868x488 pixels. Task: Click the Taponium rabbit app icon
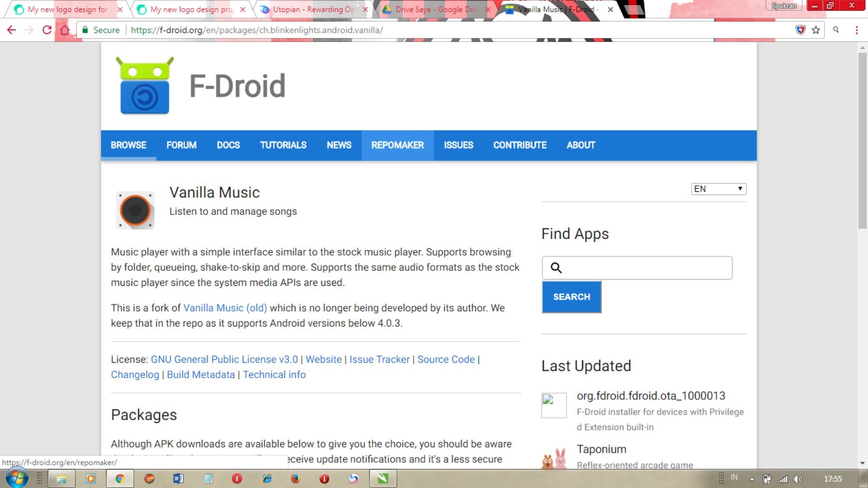pos(554,458)
